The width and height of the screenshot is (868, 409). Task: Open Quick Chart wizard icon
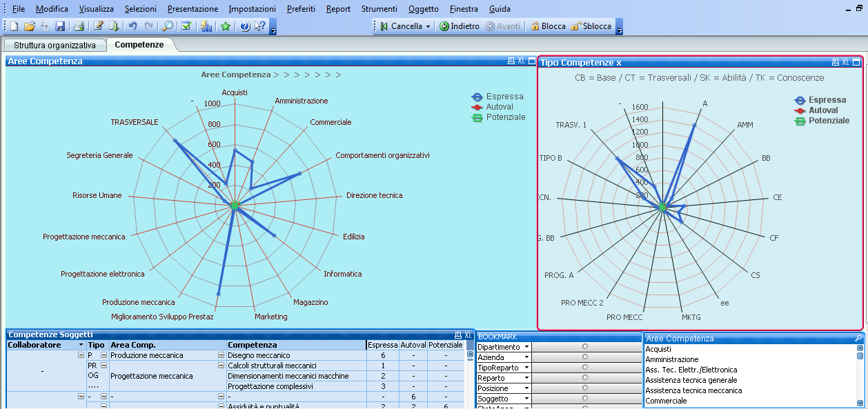(x=206, y=26)
